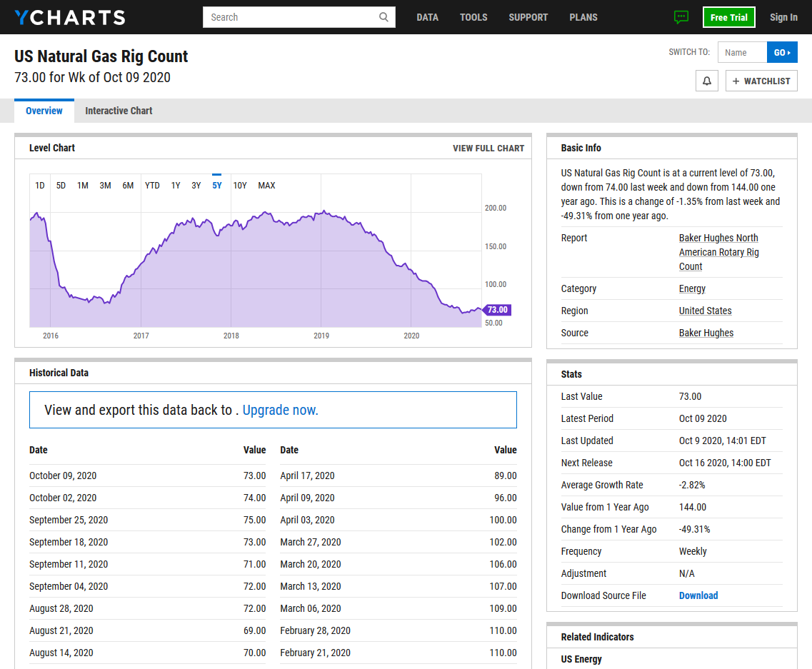The height and width of the screenshot is (669, 812).
Task: Click the Next Release date value
Action: pos(725,463)
